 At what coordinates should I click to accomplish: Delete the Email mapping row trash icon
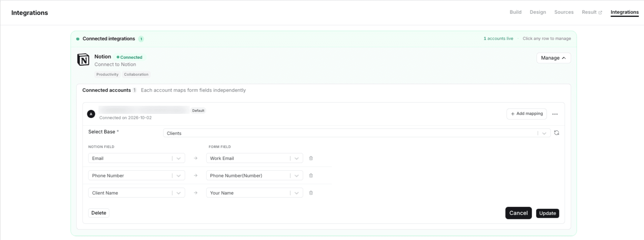311,158
